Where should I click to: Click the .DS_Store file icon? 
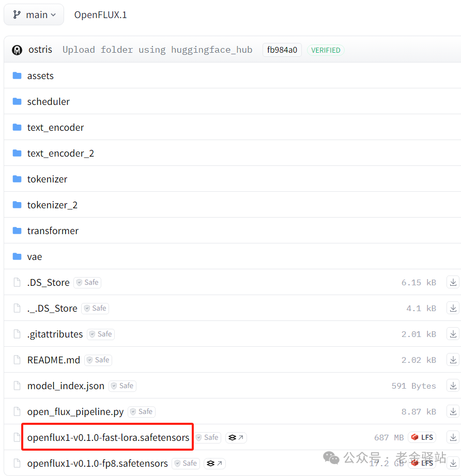[x=17, y=282]
